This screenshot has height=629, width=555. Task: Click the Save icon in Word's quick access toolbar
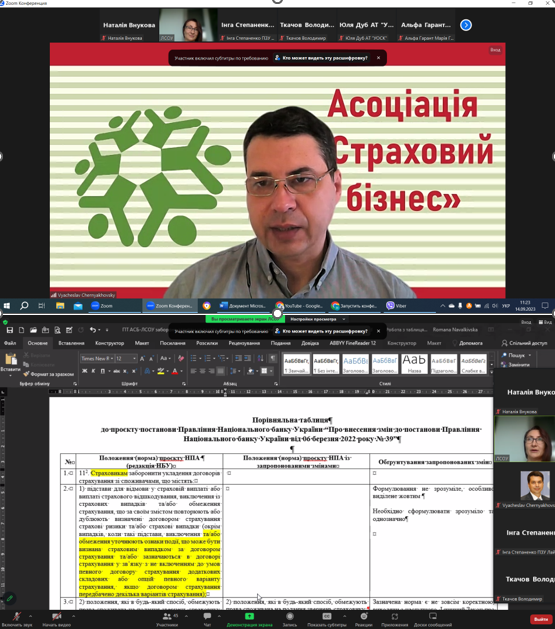pyautogui.click(x=10, y=330)
